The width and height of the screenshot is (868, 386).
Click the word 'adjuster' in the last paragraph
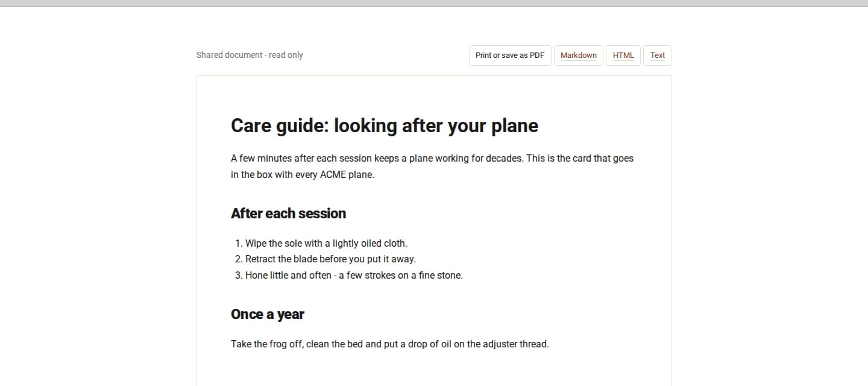click(500, 344)
